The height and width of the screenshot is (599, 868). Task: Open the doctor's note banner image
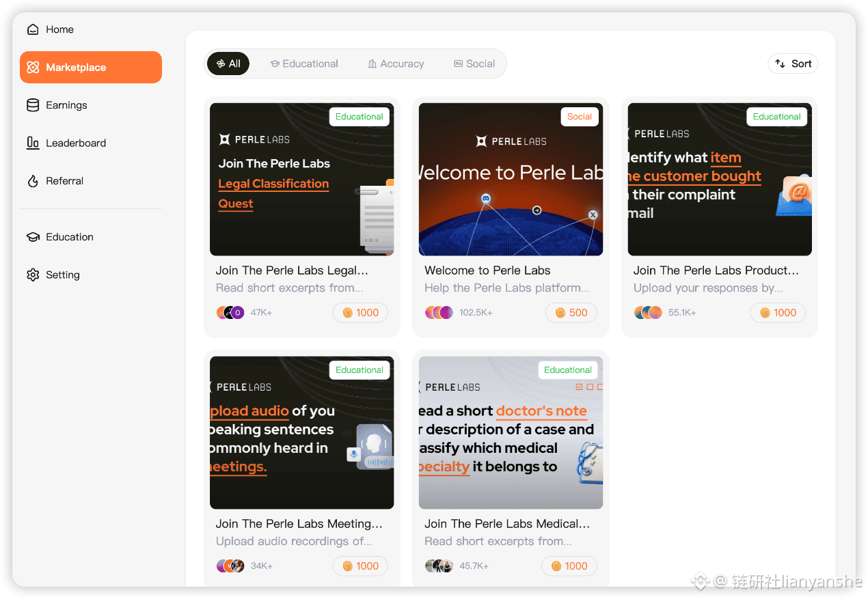[511, 433]
